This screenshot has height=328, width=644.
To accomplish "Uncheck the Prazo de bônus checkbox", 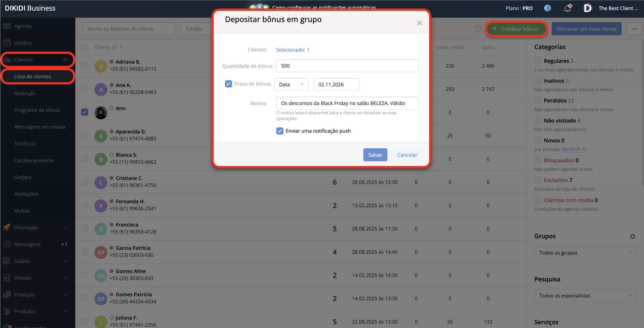I will [228, 84].
